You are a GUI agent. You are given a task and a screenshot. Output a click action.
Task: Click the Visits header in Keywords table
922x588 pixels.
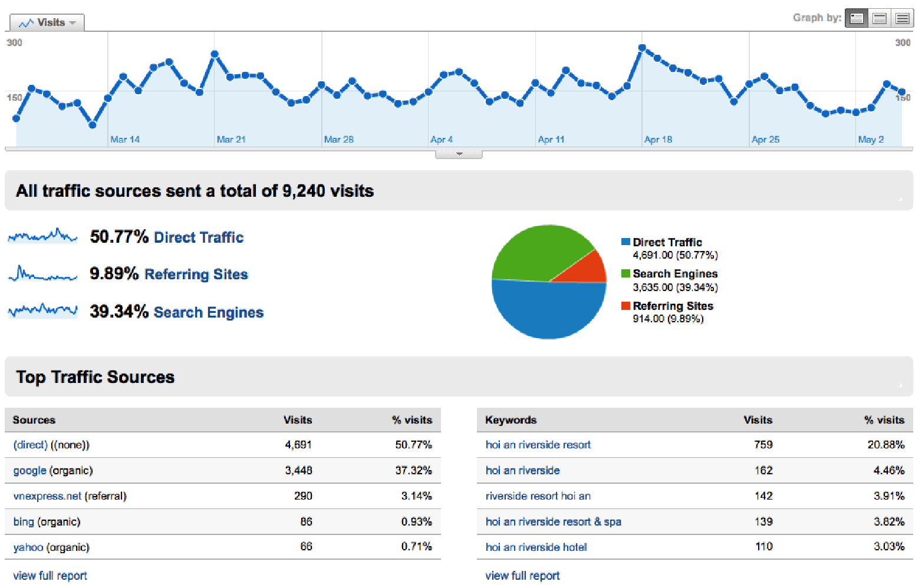point(758,420)
